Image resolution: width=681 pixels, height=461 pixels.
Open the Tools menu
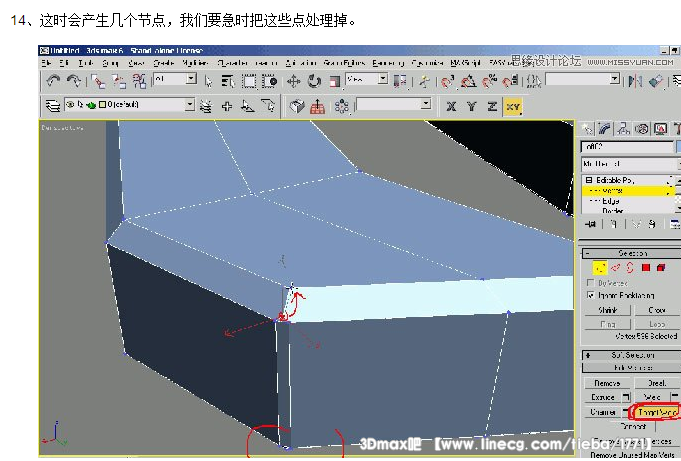[x=86, y=63]
